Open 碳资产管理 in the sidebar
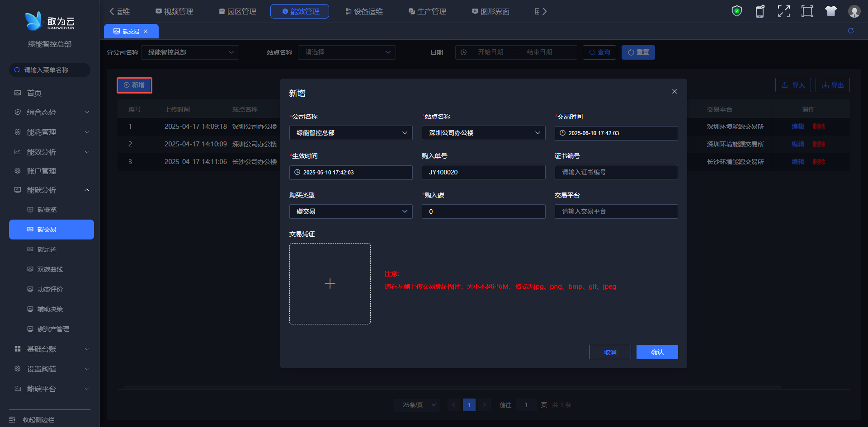The width and height of the screenshot is (868, 427). pyautogui.click(x=52, y=329)
